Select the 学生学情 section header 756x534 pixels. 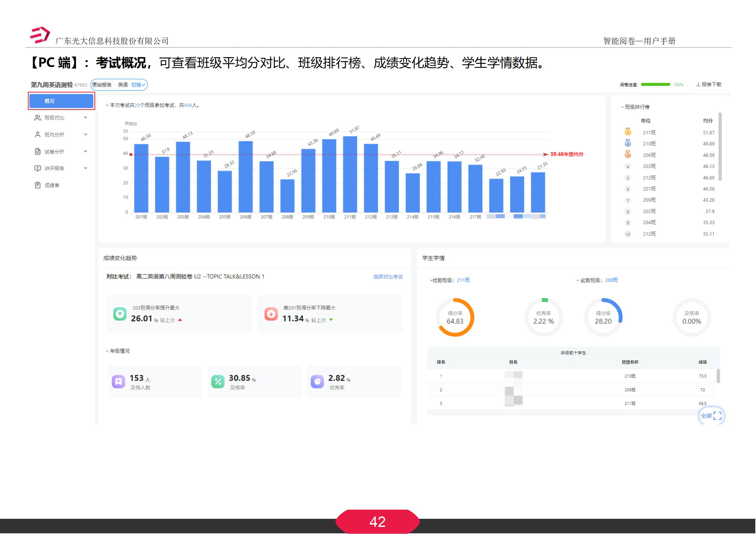click(x=434, y=258)
